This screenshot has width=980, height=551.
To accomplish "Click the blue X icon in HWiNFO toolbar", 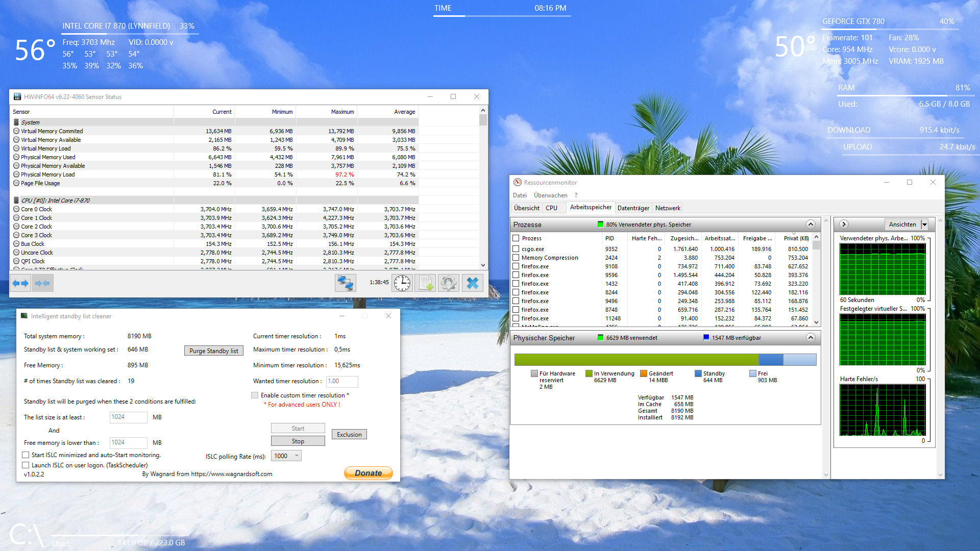I will click(x=473, y=283).
